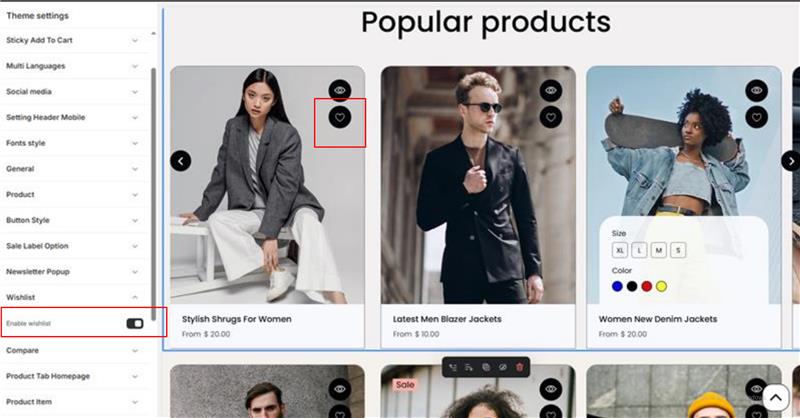Click the Popular products section heading

click(486, 22)
